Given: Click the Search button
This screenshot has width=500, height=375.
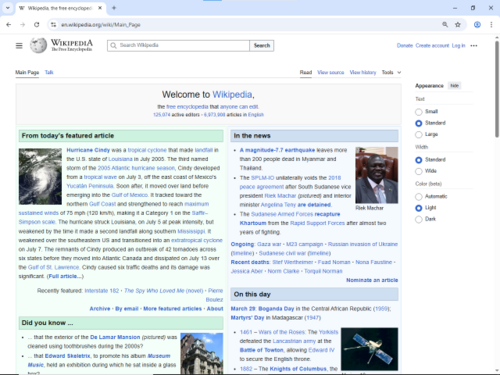Looking at the screenshot, I should pos(262,46).
